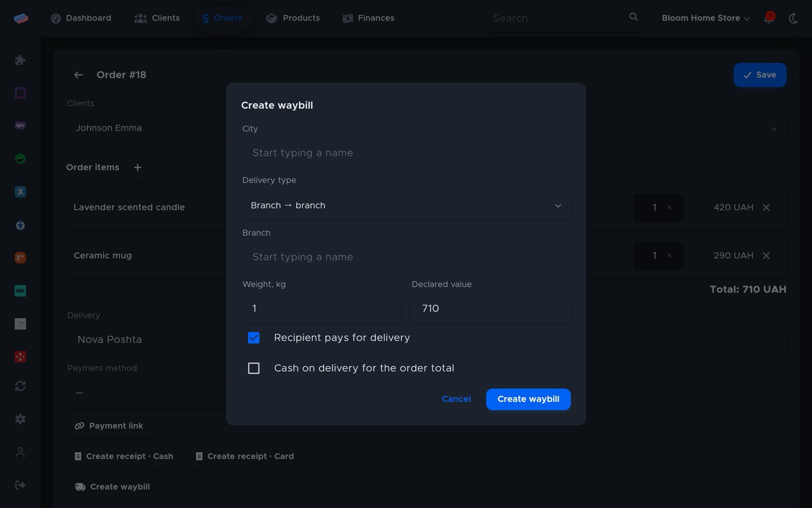
Task: Confirm with blue Create waybill button
Action: pos(528,399)
